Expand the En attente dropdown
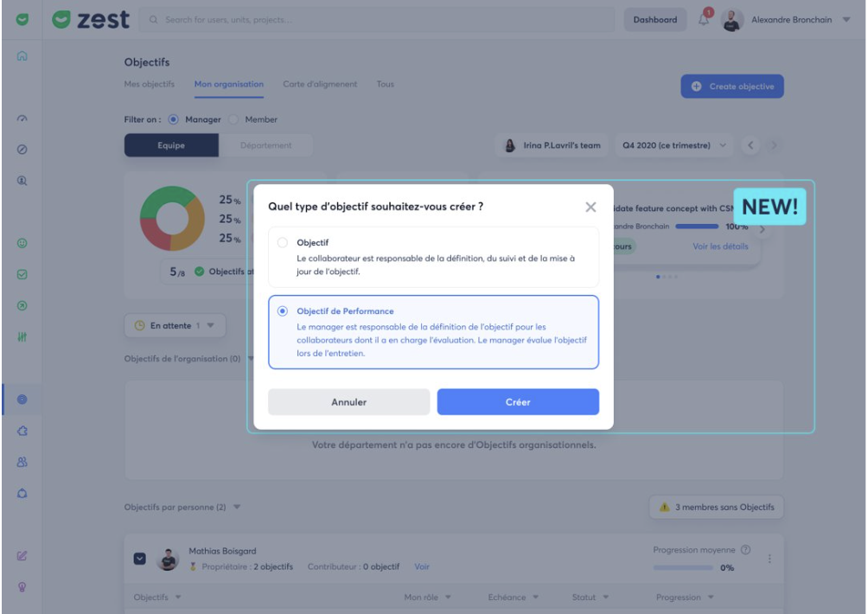The height and width of the screenshot is (614, 868). pos(176,325)
